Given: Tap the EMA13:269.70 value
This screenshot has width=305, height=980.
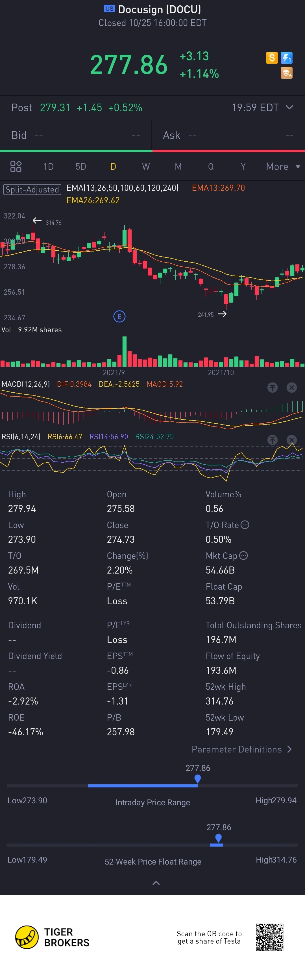Looking at the screenshot, I should click(219, 188).
